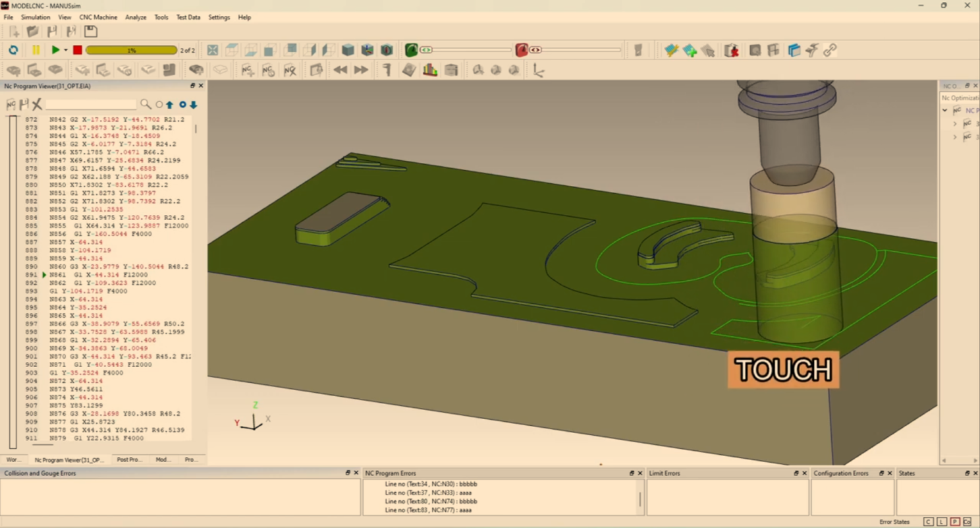
Task: Click the fit-to-view icon in the view toolbar
Action: pyautogui.click(x=213, y=50)
